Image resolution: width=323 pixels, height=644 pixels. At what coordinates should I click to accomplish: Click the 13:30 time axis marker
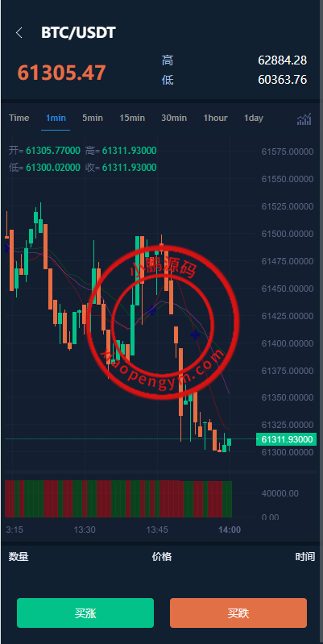[85, 530]
